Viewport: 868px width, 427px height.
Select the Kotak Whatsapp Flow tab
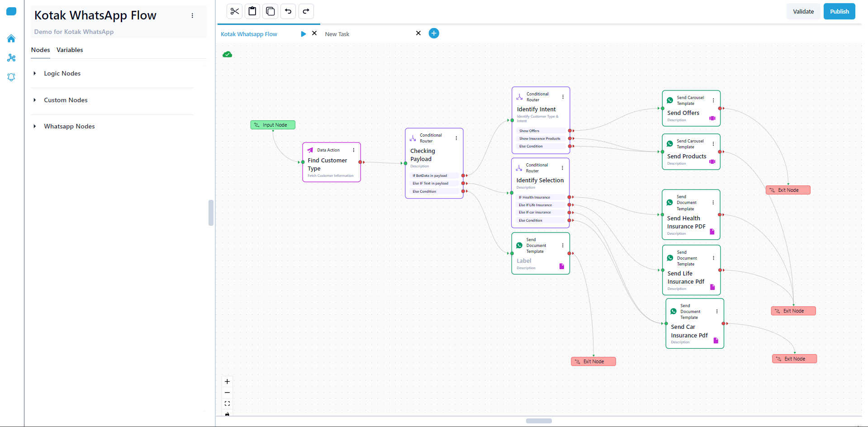pos(249,34)
